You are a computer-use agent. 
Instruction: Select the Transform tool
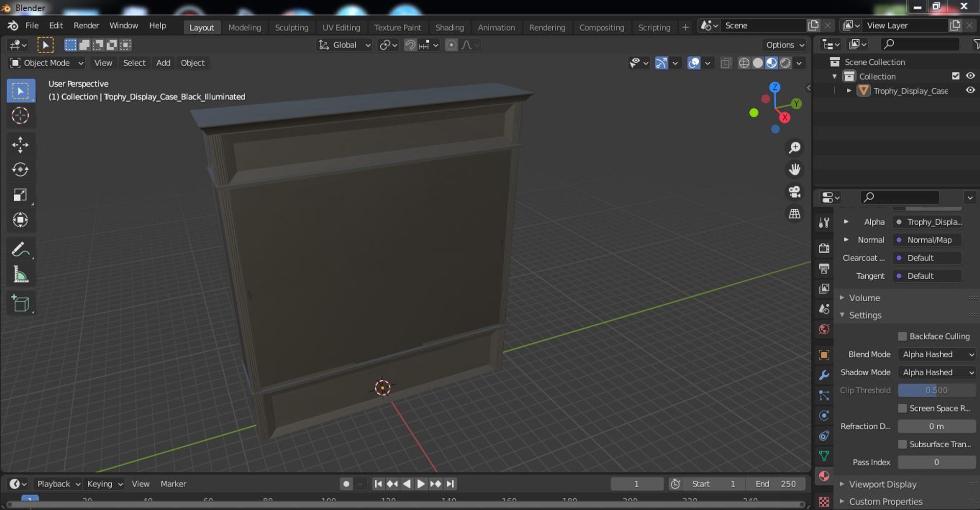click(x=20, y=220)
